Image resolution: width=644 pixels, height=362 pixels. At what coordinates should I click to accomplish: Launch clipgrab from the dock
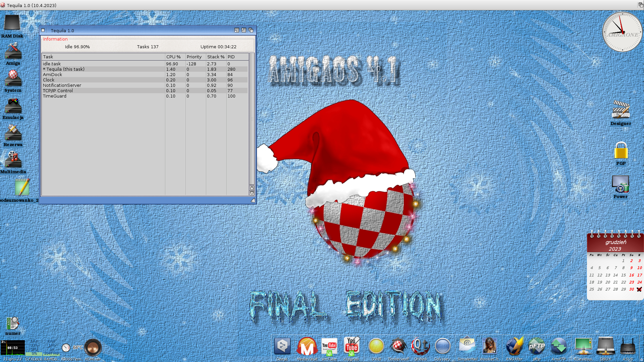click(351, 349)
